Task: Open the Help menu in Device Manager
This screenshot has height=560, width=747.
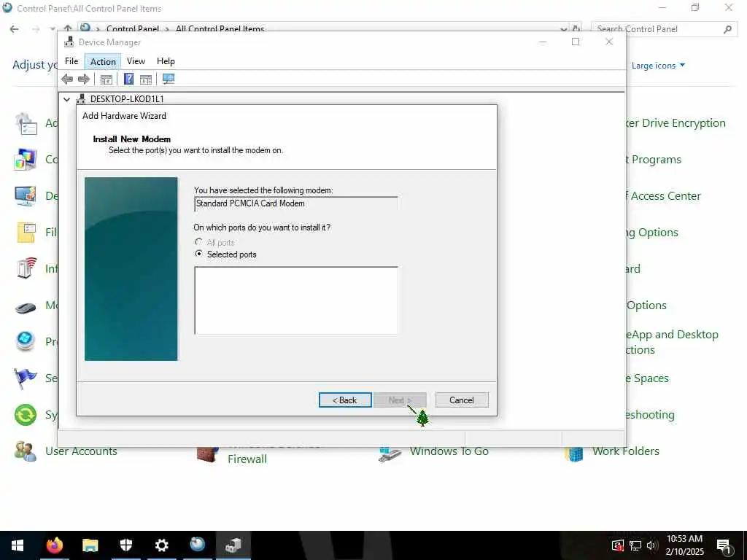Action: click(166, 61)
